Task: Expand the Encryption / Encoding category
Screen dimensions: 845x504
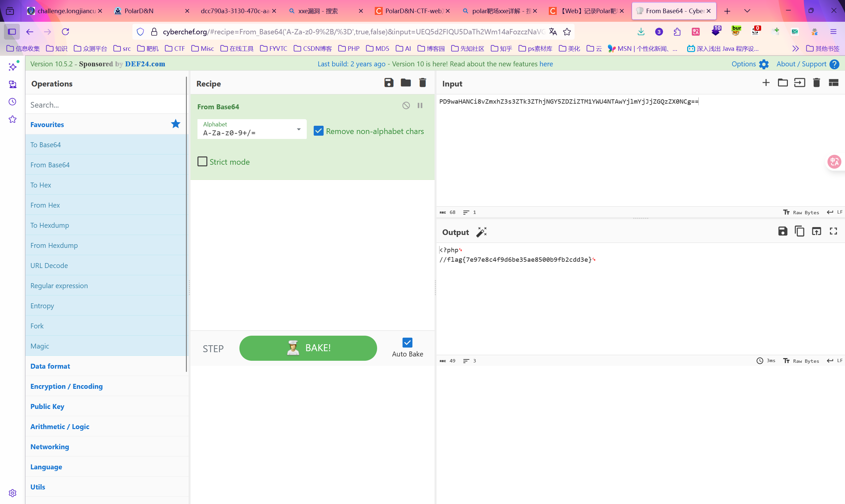Action: point(67,386)
